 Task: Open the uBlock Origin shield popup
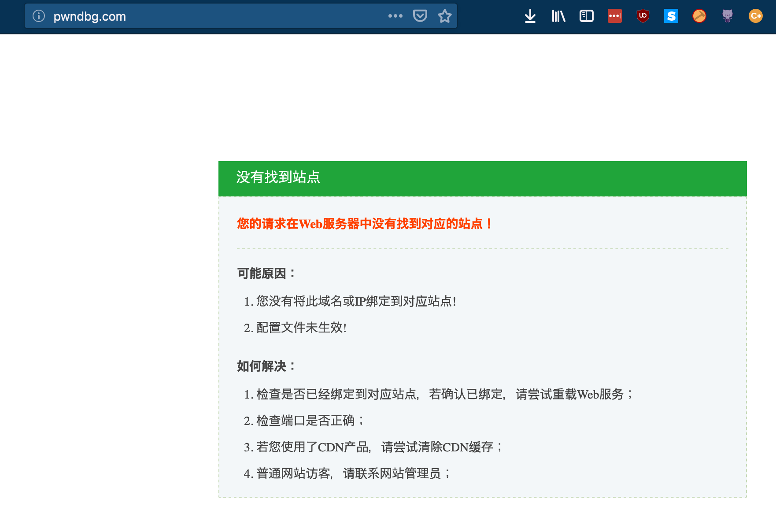643,16
